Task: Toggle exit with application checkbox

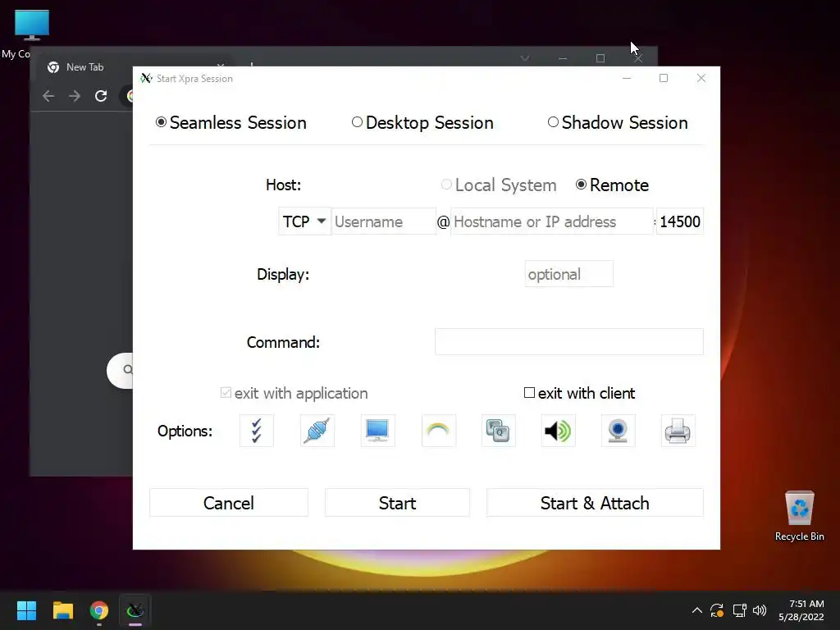Action: [294, 393]
